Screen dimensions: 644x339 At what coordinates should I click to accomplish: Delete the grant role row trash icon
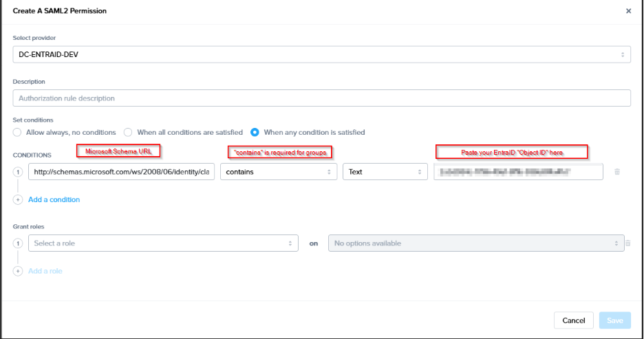tap(627, 243)
